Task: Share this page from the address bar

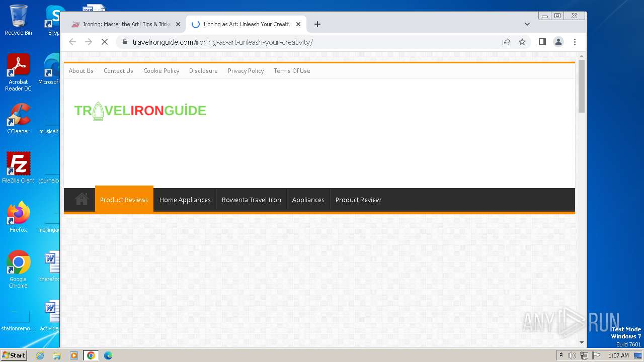Action: [x=506, y=42]
